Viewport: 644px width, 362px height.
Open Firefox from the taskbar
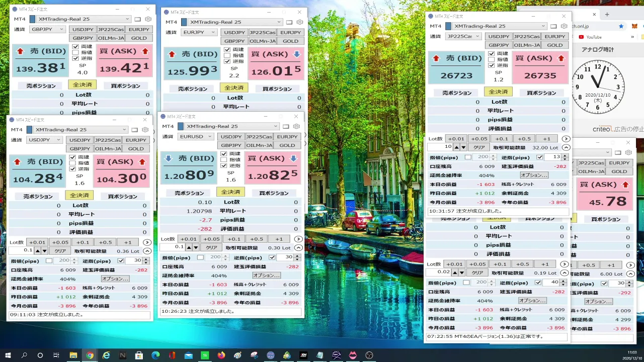[x=221, y=355]
